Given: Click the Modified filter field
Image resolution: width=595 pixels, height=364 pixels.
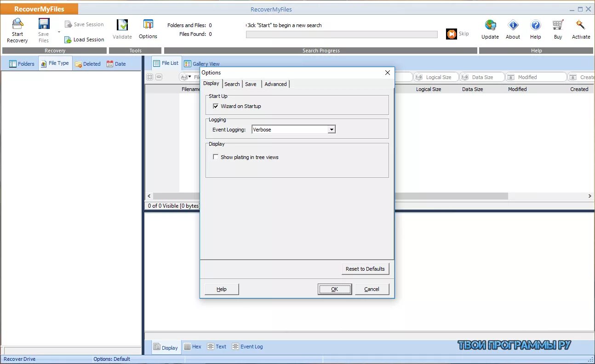Looking at the screenshot, I should (x=536, y=77).
